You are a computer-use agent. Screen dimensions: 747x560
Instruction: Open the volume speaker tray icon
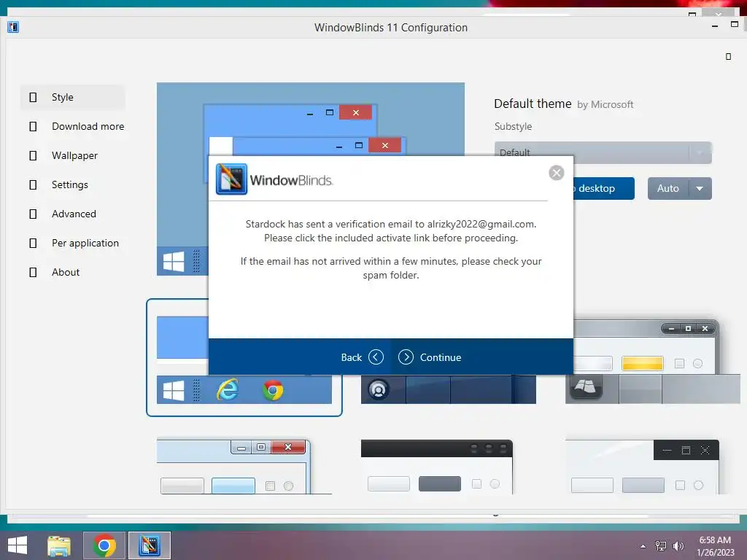coord(678,545)
